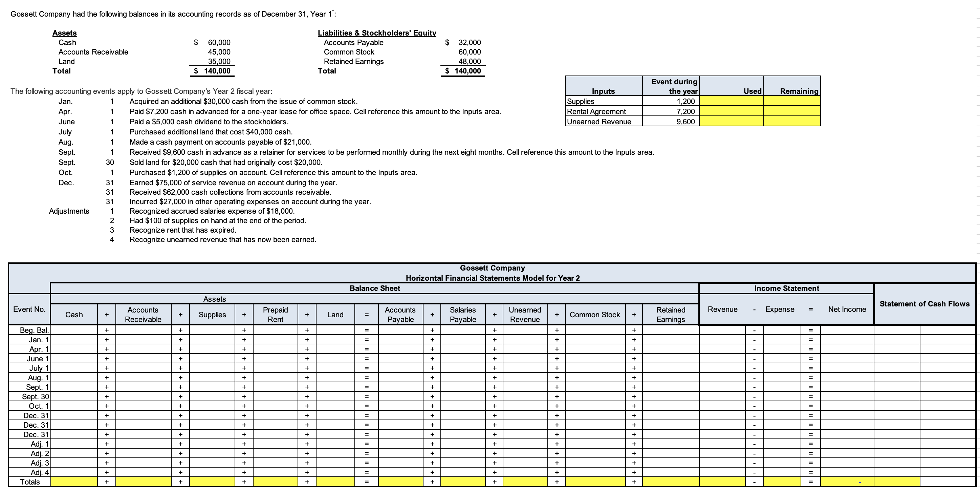This screenshot has height=494, width=980.
Task: Select the Totals Retained Earnings yellow cell
Action: [x=670, y=482]
